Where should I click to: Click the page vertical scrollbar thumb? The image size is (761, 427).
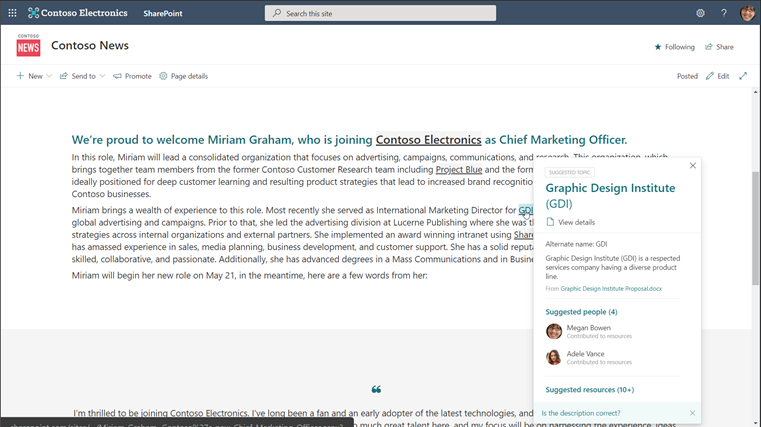pos(755,228)
